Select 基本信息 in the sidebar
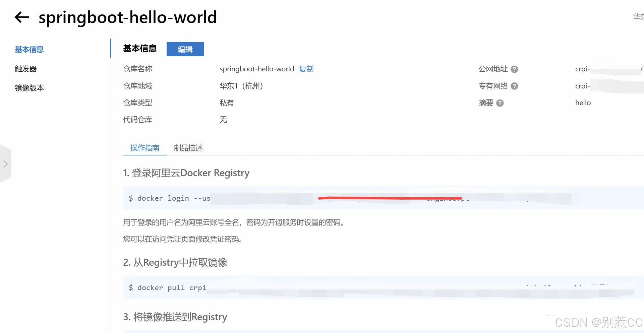 pyautogui.click(x=29, y=50)
